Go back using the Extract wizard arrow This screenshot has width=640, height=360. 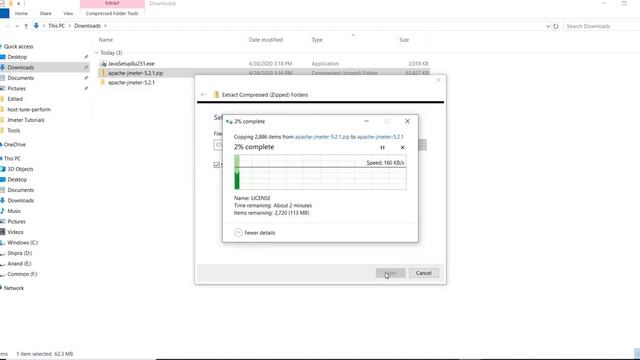point(203,95)
